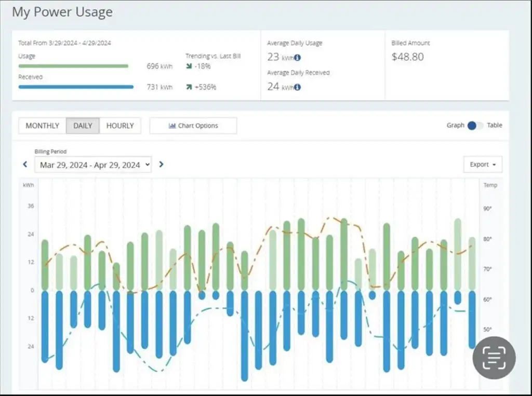Go to previous billing period arrow
532x396 pixels.
[x=25, y=165]
